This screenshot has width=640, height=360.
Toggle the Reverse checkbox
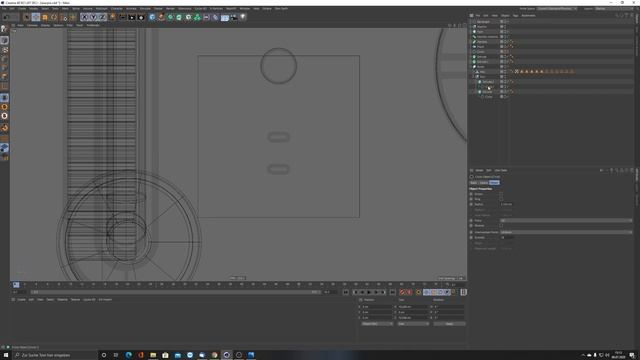[501, 226]
